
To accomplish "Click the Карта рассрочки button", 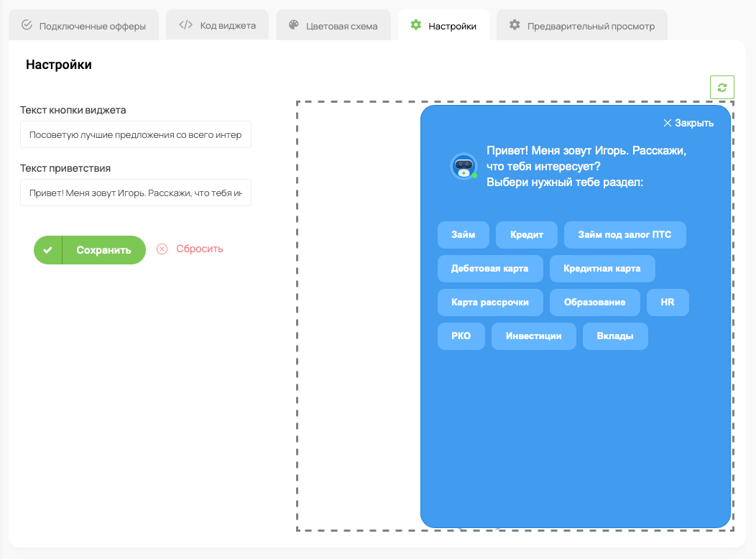I will coord(490,302).
